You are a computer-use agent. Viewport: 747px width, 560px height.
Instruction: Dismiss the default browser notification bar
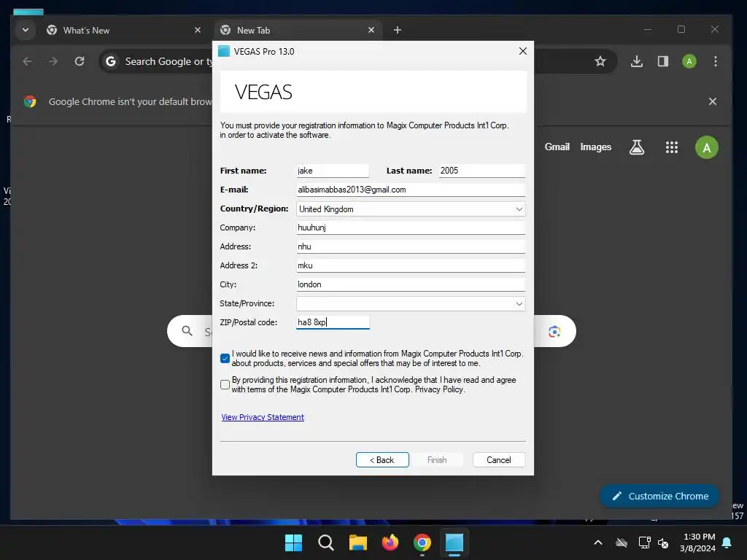712,101
